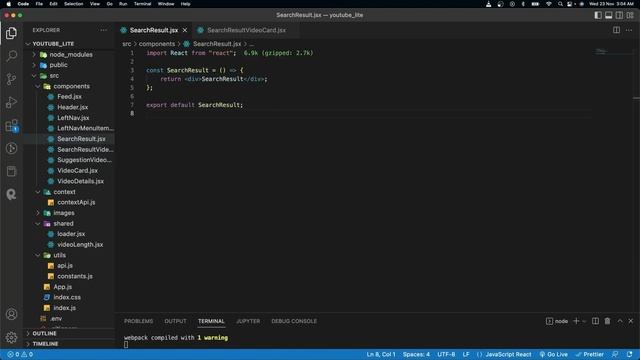The image size is (640, 360).
Task: Click the Ln 8, Col 1 status item
Action: click(381, 354)
